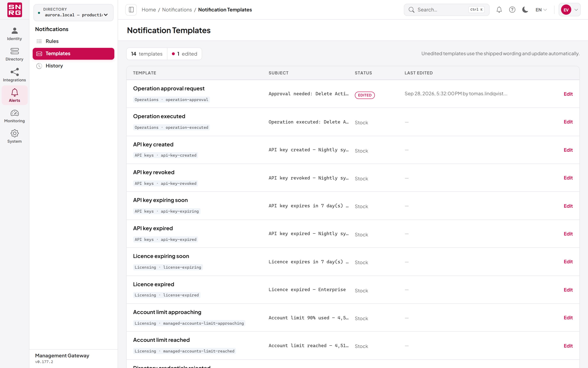
Task: Edit the API key revoked template
Action: tap(568, 178)
